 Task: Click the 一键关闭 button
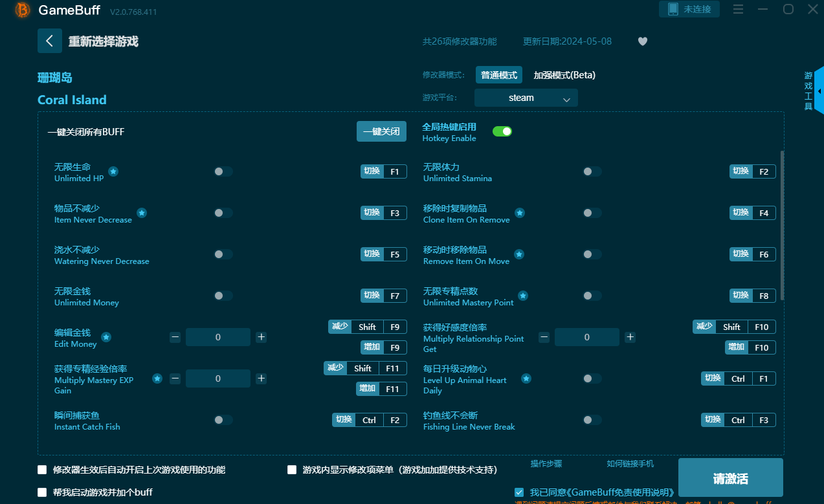pos(381,131)
